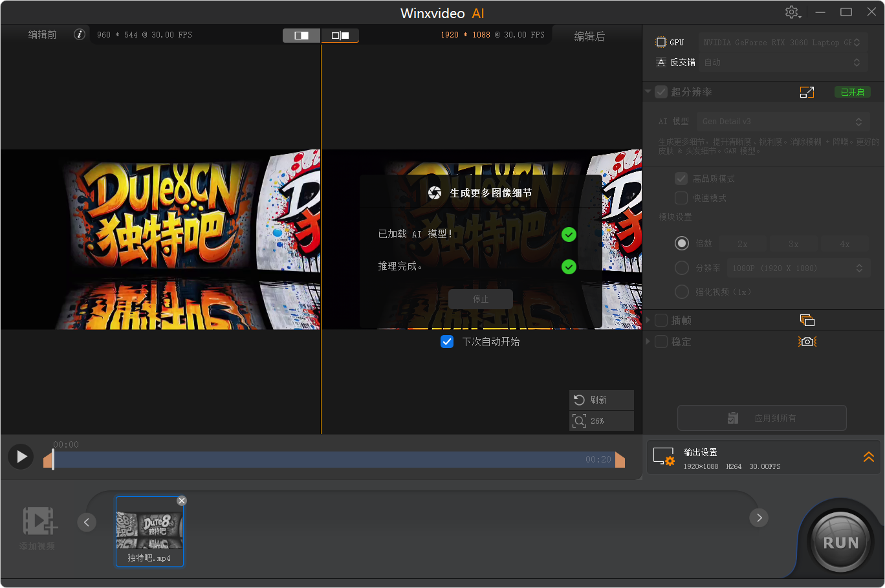Click the 停止 stop button

(481, 299)
